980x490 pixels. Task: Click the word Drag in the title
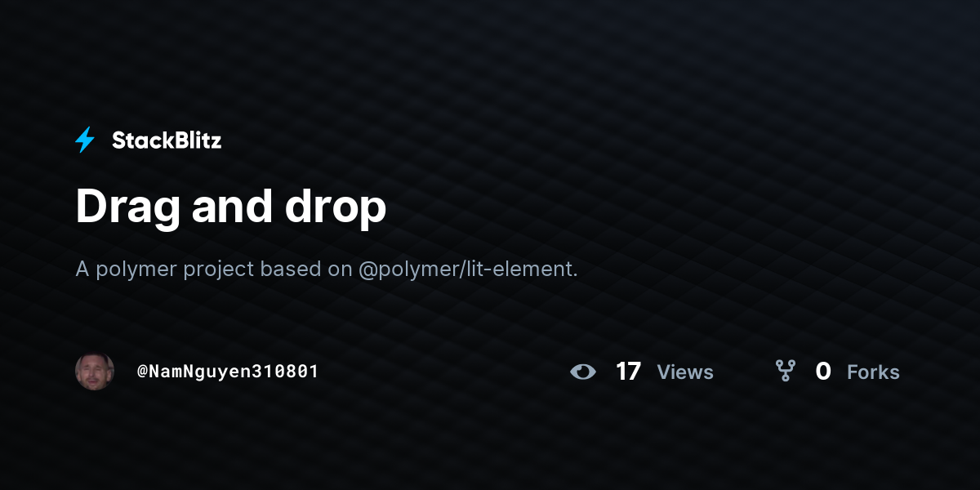click(x=128, y=207)
